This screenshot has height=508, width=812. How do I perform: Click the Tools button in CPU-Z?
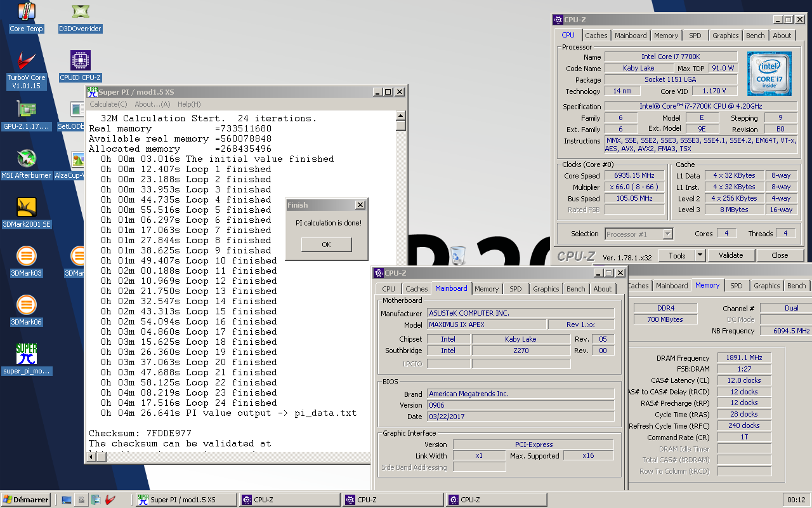click(677, 255)
